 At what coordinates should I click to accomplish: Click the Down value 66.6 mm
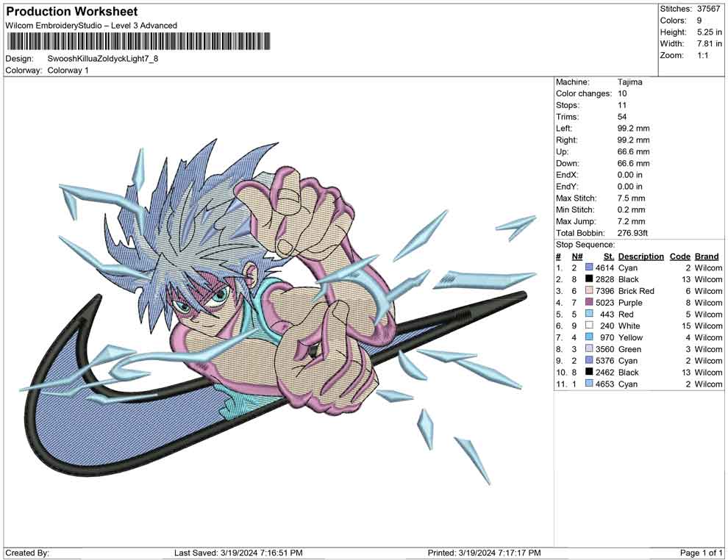click(x=634, y=163)
